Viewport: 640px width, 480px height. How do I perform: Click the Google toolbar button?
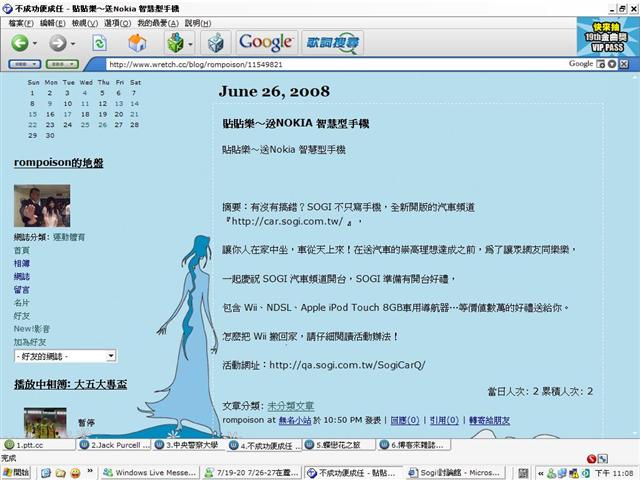(266, 42)
